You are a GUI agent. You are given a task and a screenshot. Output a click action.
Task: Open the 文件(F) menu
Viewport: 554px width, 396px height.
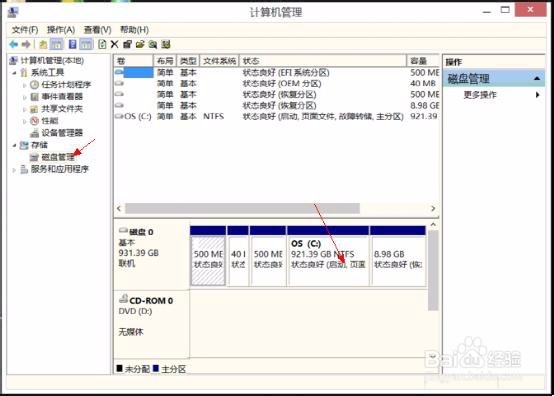[25, 30]
